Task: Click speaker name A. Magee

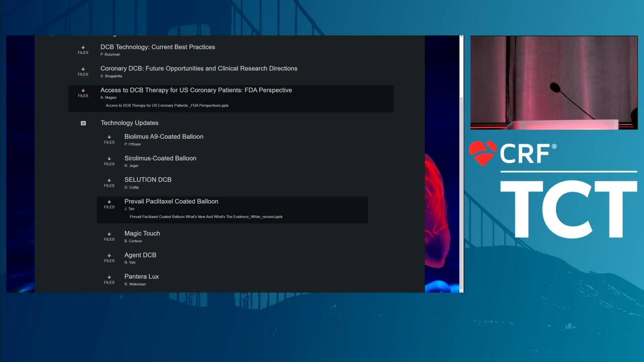Action: pyautogui.click(x=108, y=98)
